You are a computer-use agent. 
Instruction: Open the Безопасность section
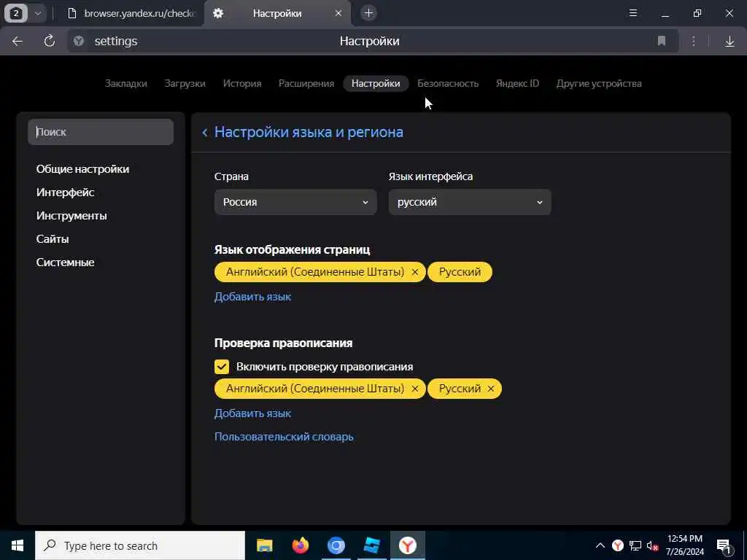(x=448, y=83)
